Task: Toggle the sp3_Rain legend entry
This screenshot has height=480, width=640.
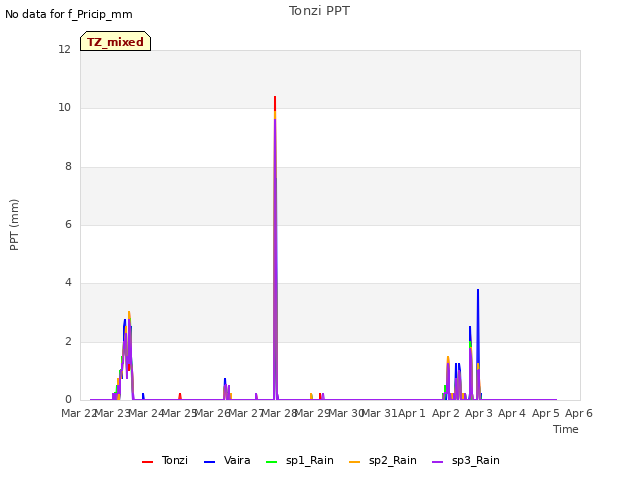Action: 466,460
